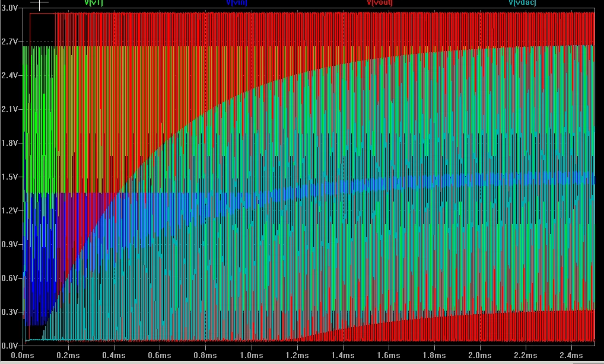The height and width of the screenshot is (364, 604).
Task: Click the V(vdac) cyan trace label
Action: [x=522, y=3]
